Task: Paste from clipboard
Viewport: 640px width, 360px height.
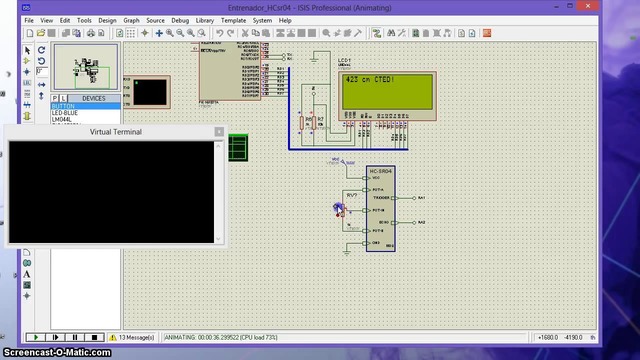Action: [x=266, y=33]
